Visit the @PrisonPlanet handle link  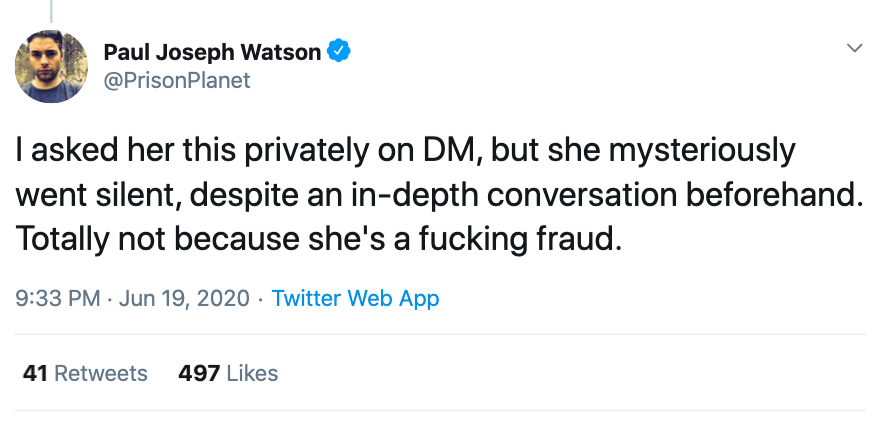coord(177,80)
